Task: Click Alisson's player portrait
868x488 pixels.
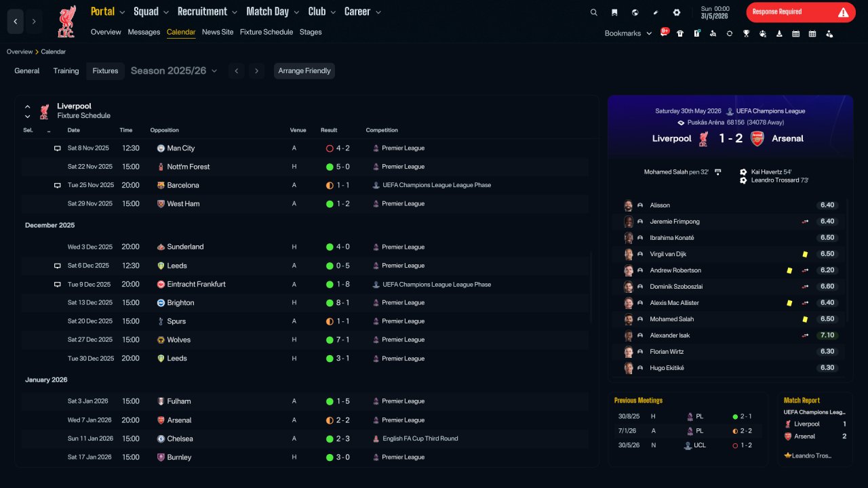Action: tap(629, 205)
